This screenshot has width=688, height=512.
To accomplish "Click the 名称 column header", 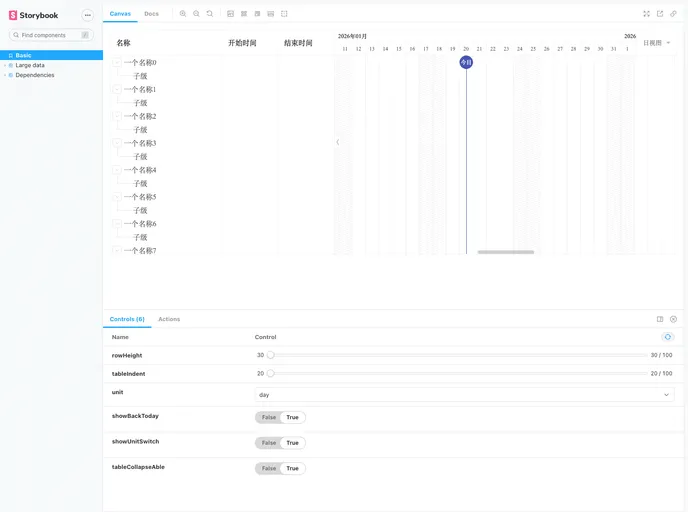I will click(123, 43).
